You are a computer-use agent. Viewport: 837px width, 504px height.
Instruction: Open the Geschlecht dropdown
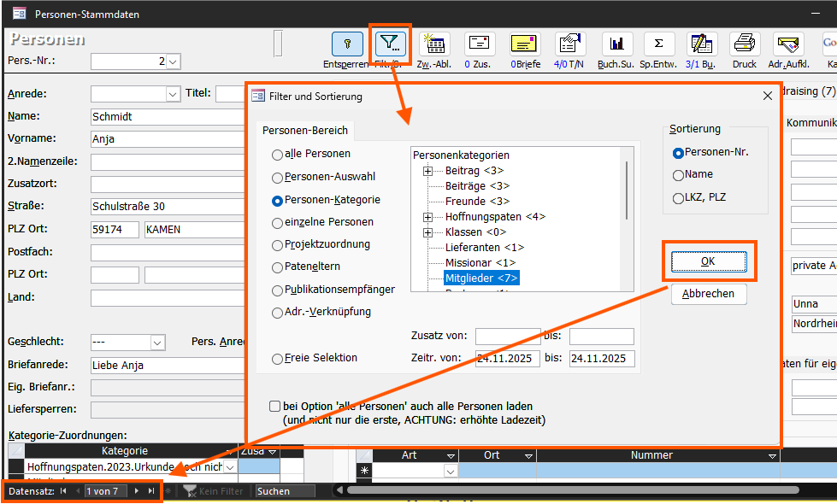click(x=156, y=343)
